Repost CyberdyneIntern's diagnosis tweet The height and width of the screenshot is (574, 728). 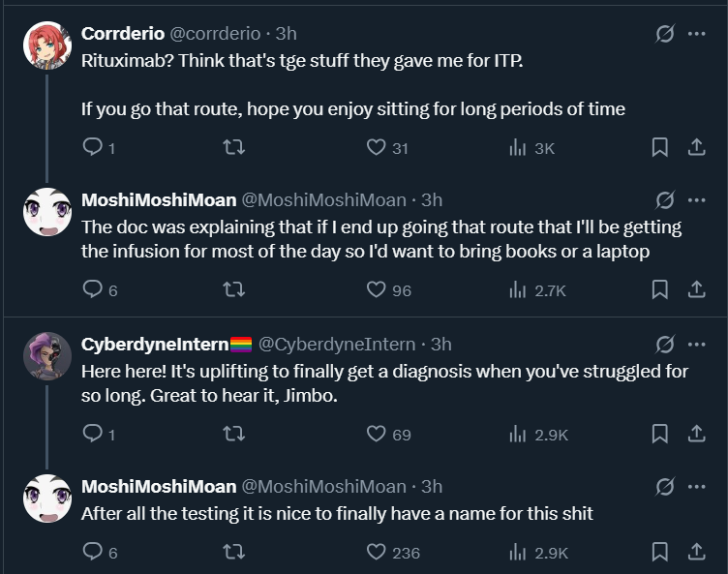coord(234,435)
